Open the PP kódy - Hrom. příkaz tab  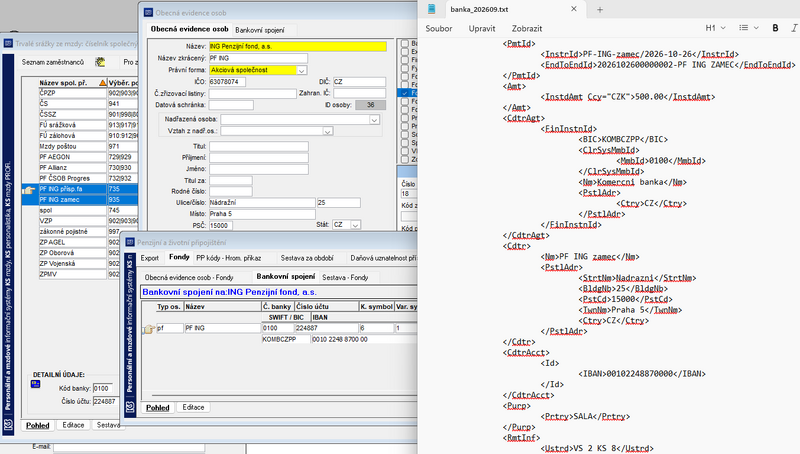tap(229, 258)
